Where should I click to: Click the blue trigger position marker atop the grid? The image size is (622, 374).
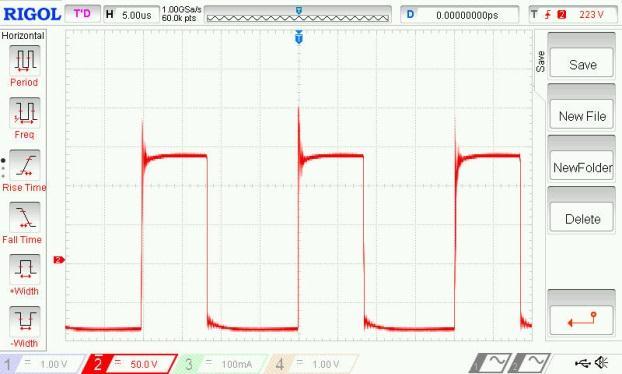click(x=299, y=37)
